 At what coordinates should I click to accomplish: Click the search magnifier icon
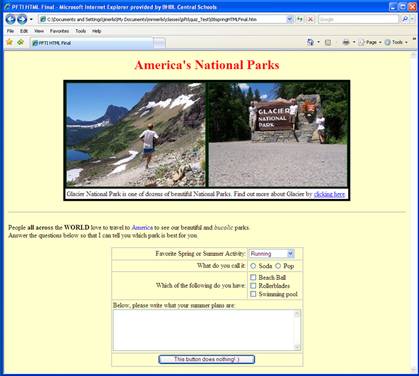coord(405,19)
